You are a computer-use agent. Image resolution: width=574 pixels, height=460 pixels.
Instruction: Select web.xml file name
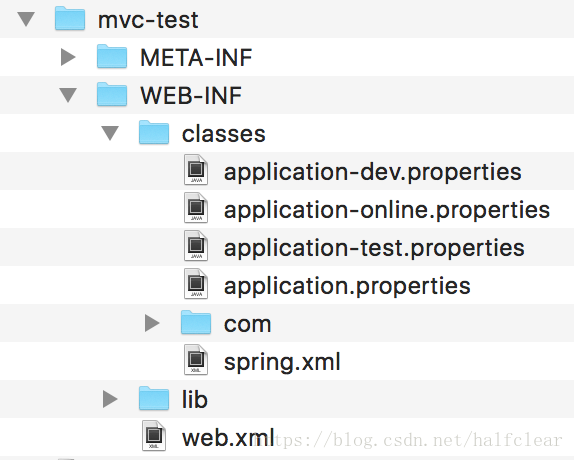coord(228,438)
